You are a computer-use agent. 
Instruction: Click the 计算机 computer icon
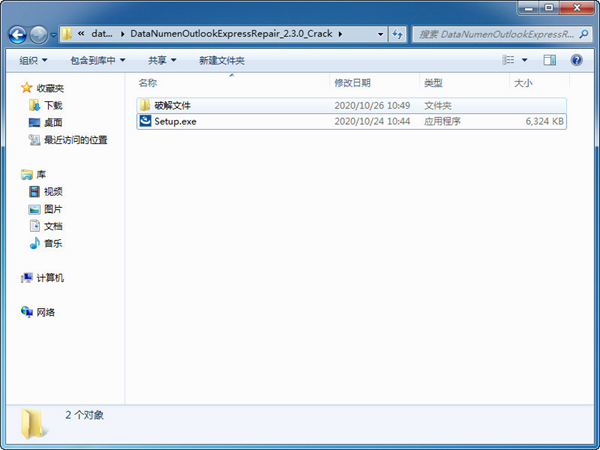pos(27,278)
